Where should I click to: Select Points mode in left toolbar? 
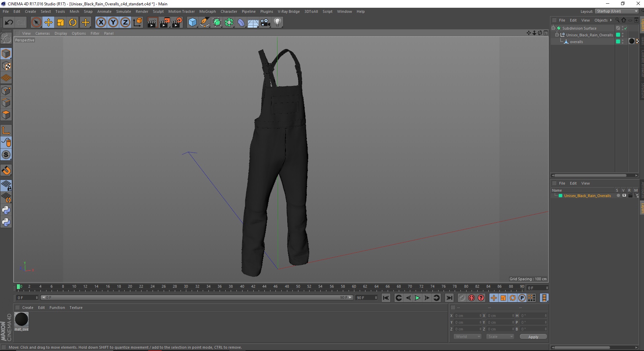click(x=6, y=91)
